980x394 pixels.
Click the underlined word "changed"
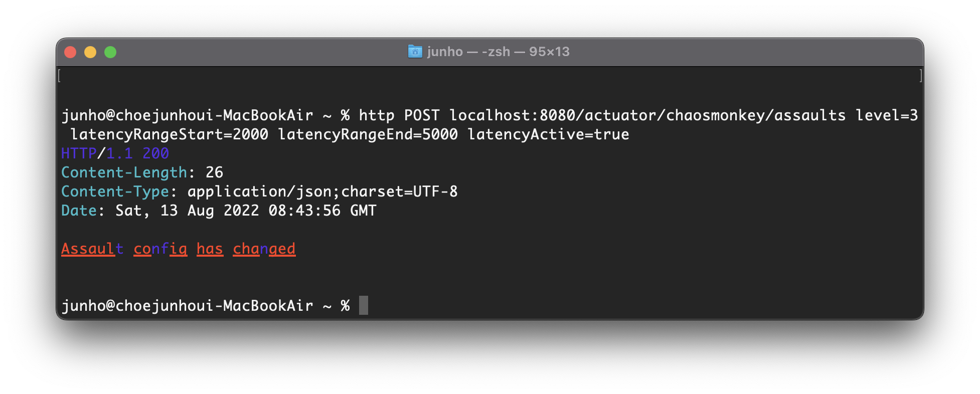point(264,249)
